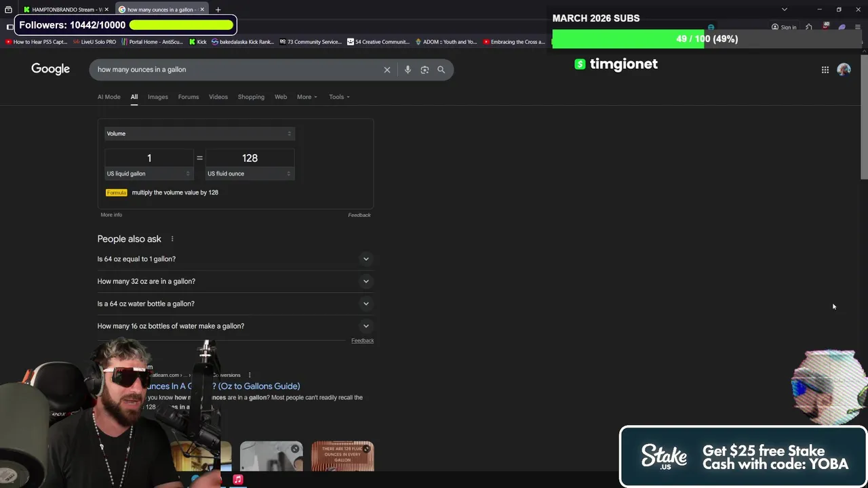Image resolution: width=868 pixels, height=488 pixels.
Task: Open the Portal Home - AntiScu... bookmark
Action: click(152, 42)
